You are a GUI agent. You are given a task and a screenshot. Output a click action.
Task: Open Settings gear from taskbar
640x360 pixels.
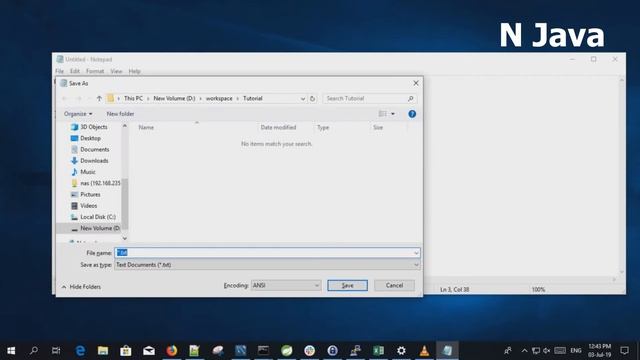[x=401, y=351]
